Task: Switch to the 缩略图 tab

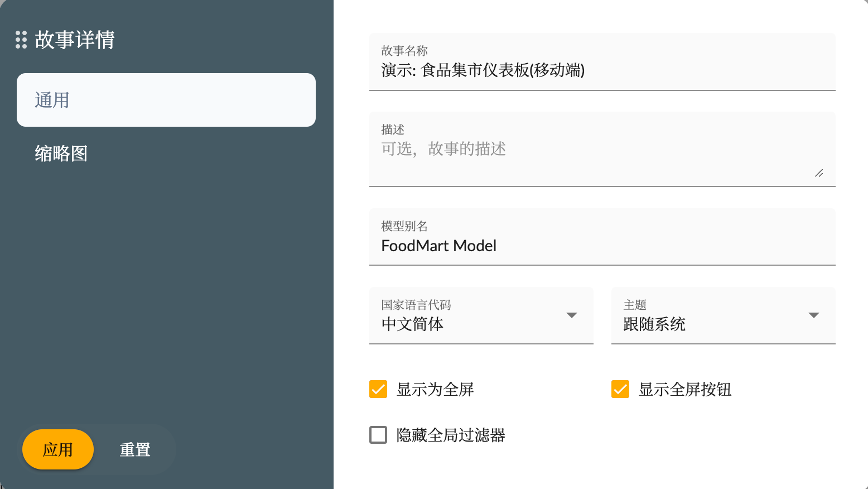Action: pyautogui.click(x=61, y=154)
